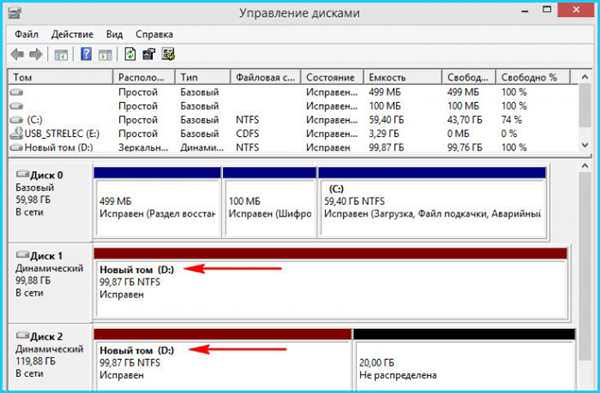Sort by the Состояние column header

click(332, 77)
